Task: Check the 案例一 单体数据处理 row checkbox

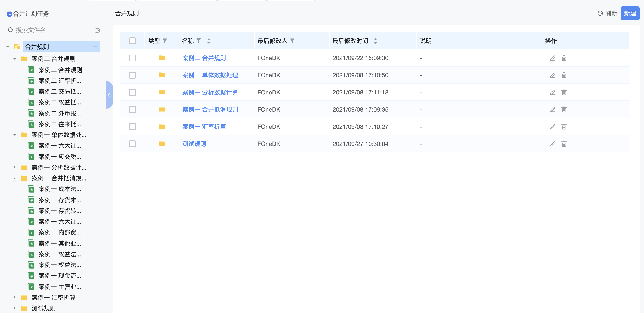Action: pos(132,75)
